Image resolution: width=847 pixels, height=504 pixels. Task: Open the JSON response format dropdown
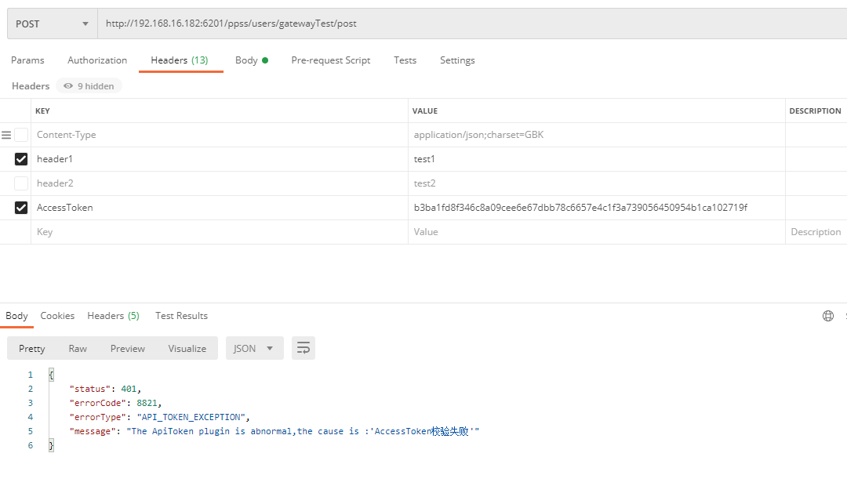pos(254,348)
